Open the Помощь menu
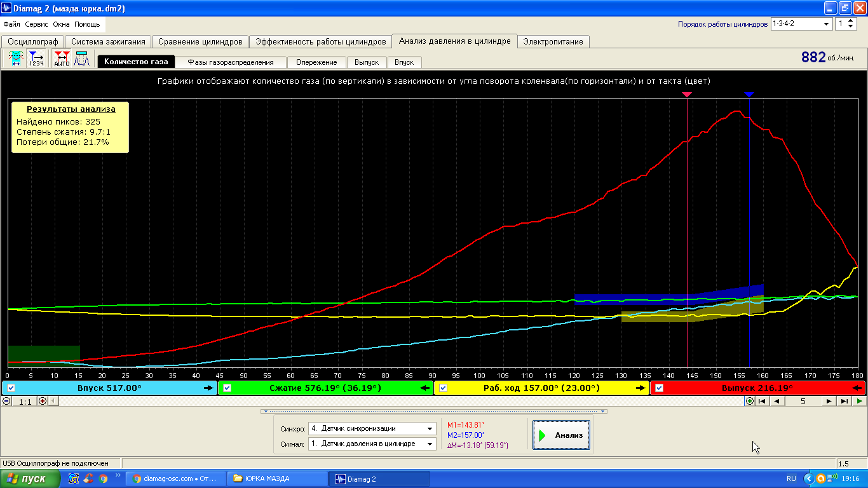This screenshot has height=488, width=868. 87,24
